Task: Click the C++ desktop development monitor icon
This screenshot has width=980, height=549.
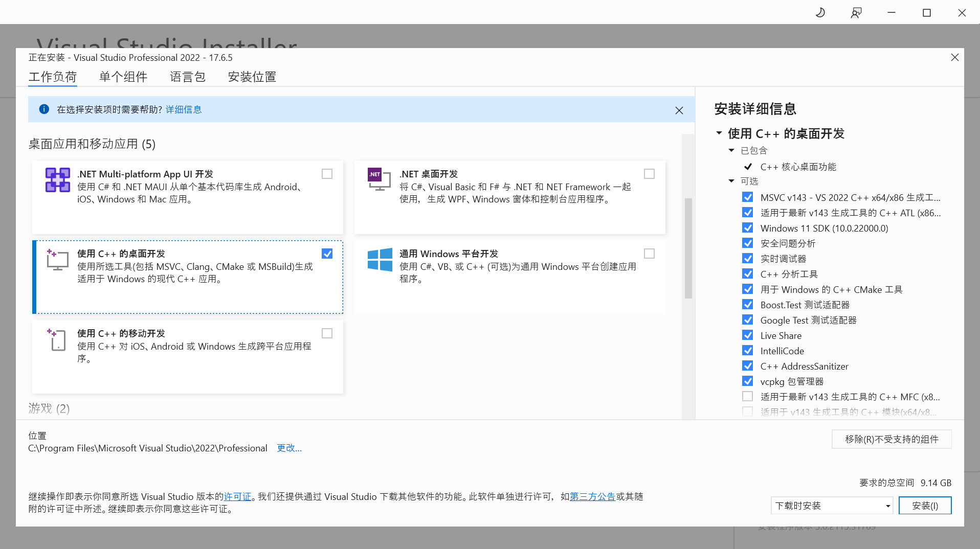Action: point(57,260)
